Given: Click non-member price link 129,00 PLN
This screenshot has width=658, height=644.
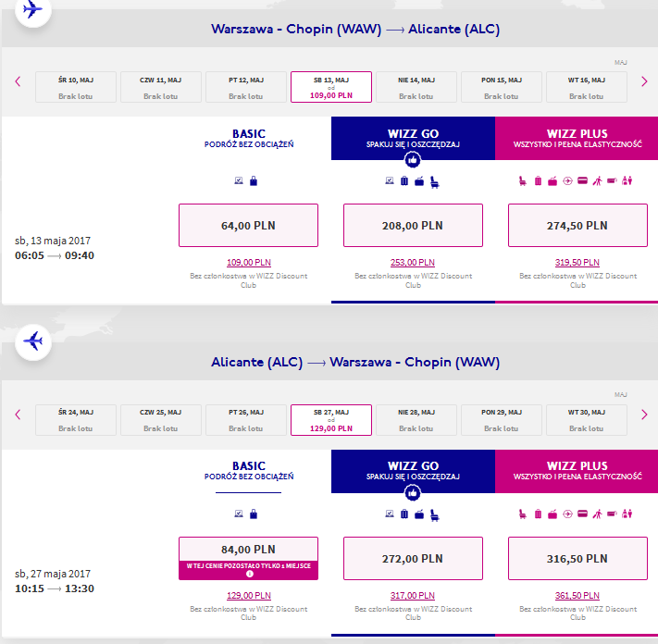Looking at the screenshot, I should (x=248, y=596).
